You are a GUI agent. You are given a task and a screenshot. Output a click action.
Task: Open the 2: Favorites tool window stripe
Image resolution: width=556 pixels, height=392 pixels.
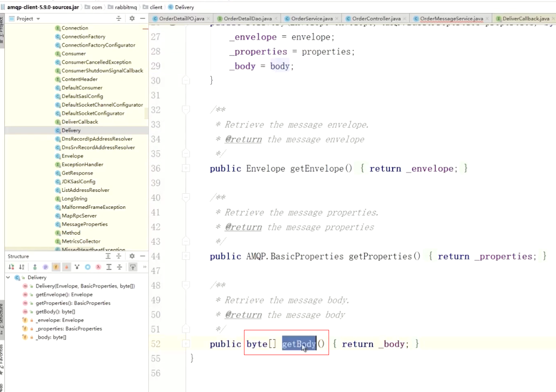click(x=2, y=360)
